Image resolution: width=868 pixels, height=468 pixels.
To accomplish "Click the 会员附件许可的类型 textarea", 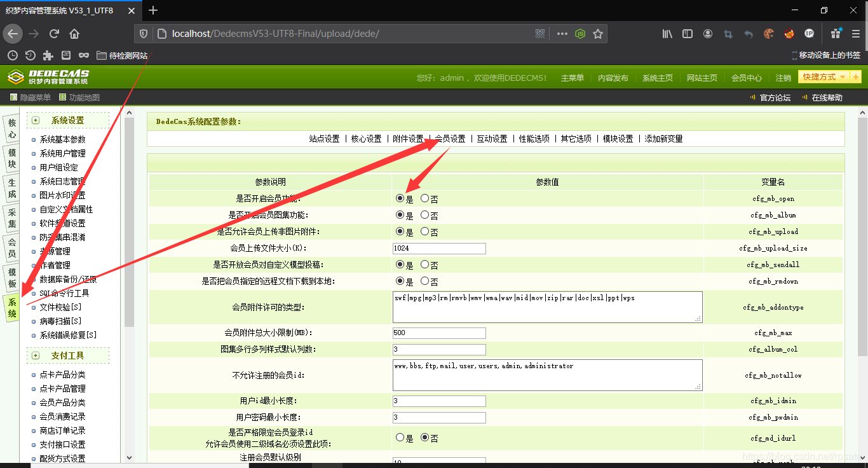I will pos(548,306).
